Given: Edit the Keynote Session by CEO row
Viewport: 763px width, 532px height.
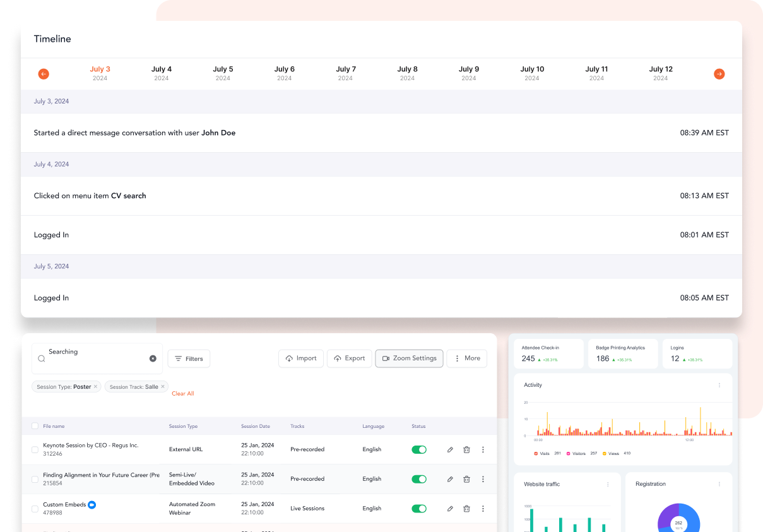Looking at the screenshot, I should point(450,450).
